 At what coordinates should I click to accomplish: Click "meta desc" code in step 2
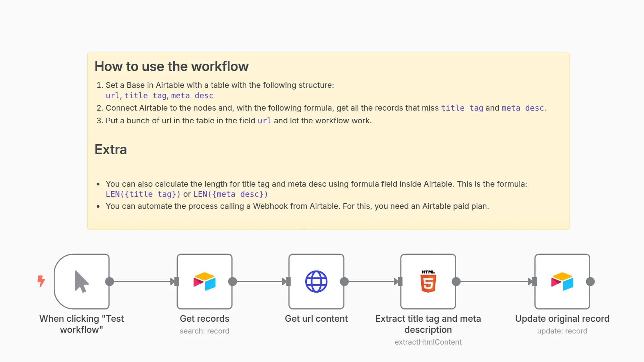coord(523,108)
